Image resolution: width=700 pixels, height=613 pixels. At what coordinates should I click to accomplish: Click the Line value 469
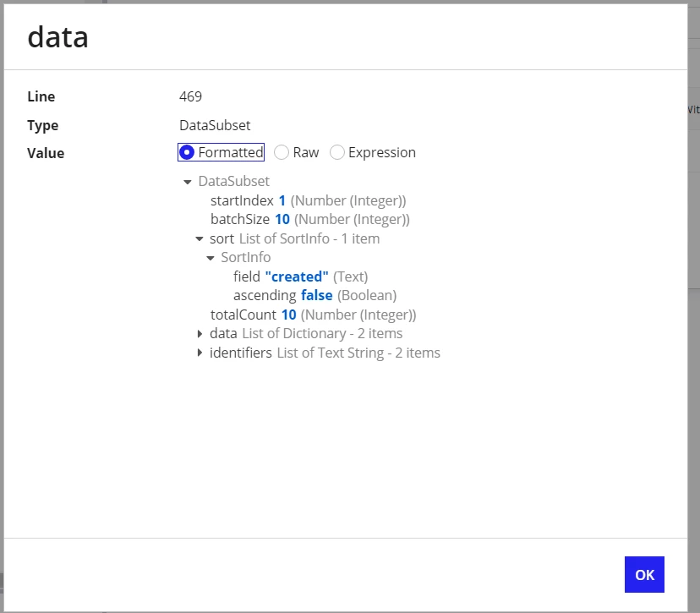190,96
